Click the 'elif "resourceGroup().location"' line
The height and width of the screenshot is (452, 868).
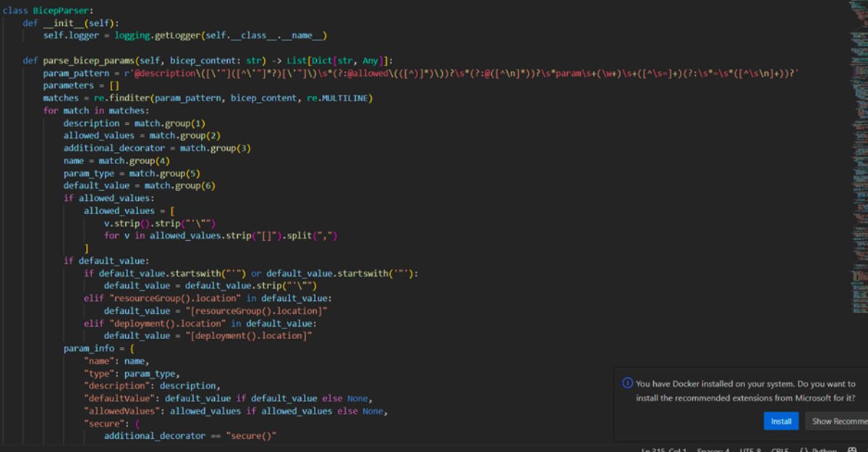(208, 298)
